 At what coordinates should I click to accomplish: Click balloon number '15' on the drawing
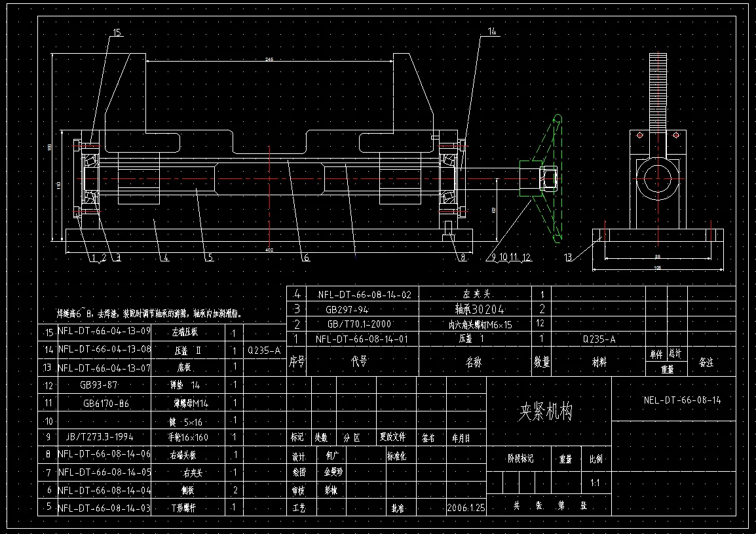click(x=117, y=32)
